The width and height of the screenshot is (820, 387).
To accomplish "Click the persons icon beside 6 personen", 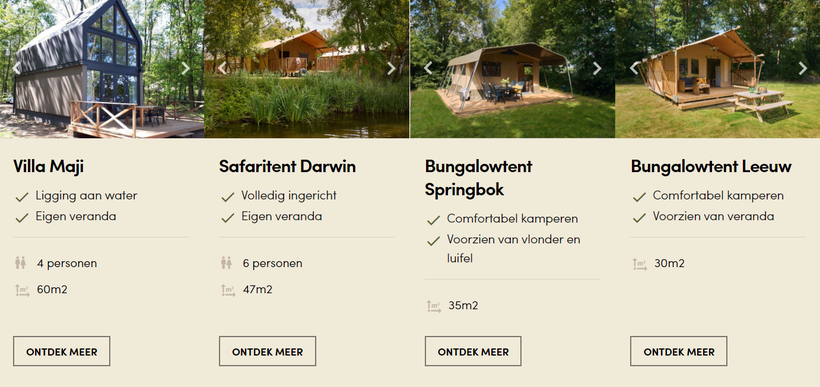I will coord(226,263).
